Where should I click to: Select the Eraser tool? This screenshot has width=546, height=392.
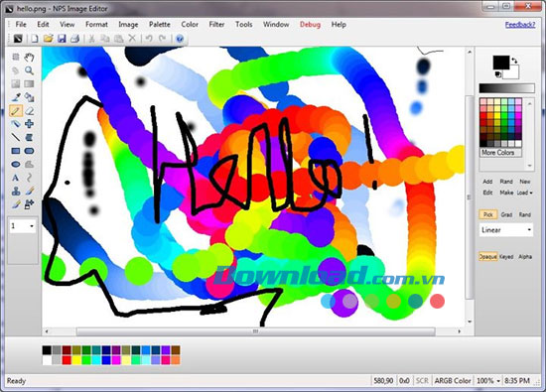[x=29, y=111]
